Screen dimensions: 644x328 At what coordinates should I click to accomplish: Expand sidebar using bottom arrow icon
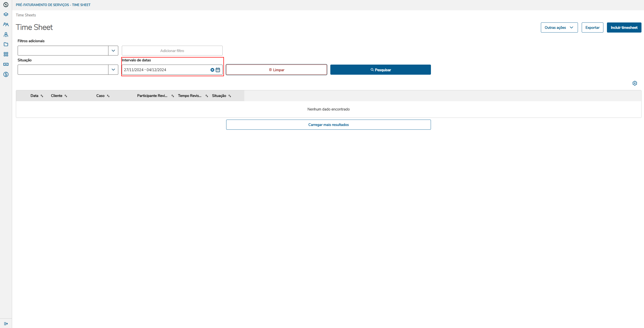(6, 323)
